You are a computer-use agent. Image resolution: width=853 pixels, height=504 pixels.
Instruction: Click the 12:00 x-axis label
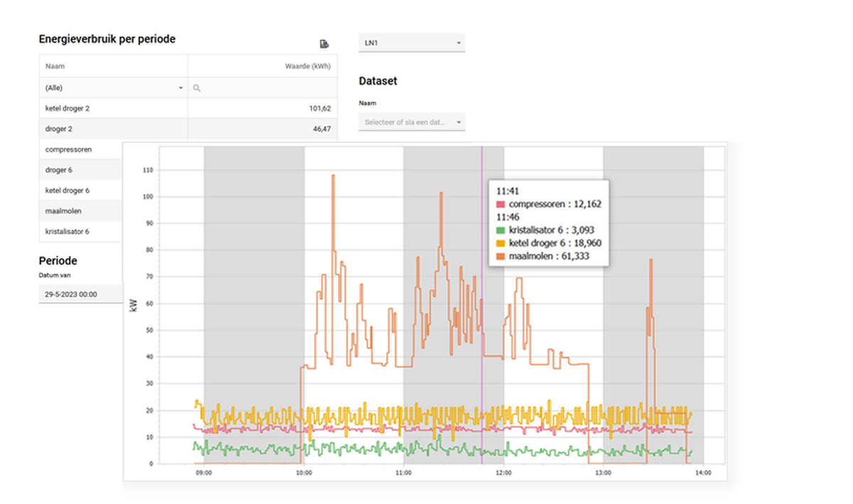tap(504, 473)
